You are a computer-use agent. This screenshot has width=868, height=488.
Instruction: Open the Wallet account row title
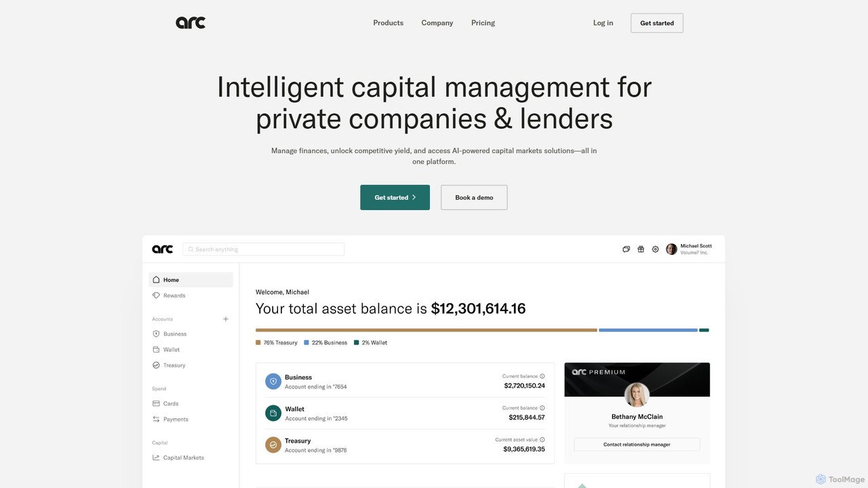(x=295, y=409)
